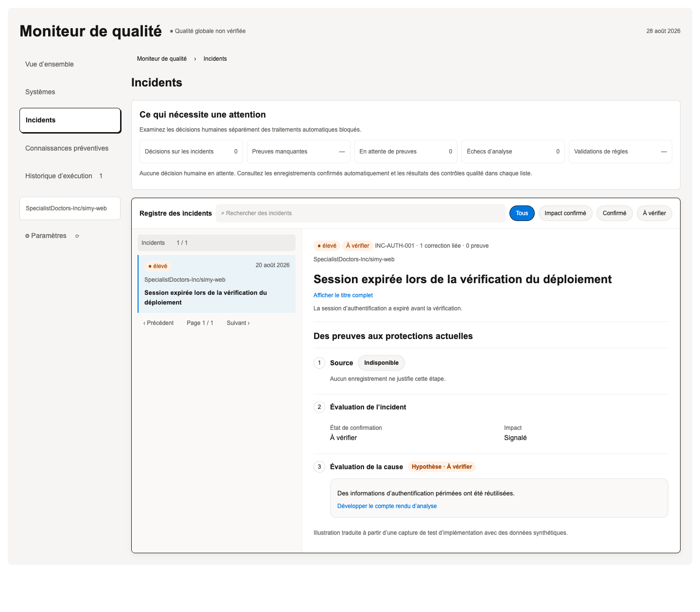The image size is (700, 612).
Task: Open Échecs d'analyse card
Action: coord(513,152)
